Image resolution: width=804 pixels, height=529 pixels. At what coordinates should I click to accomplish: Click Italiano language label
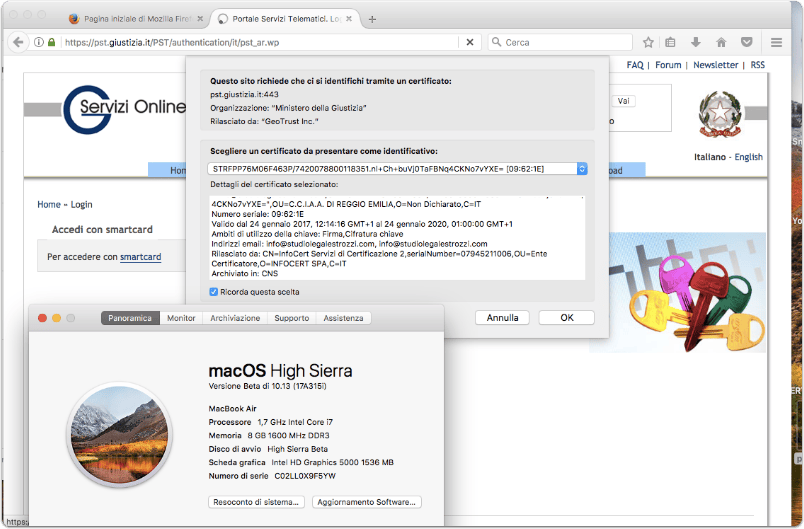point(710,157)
